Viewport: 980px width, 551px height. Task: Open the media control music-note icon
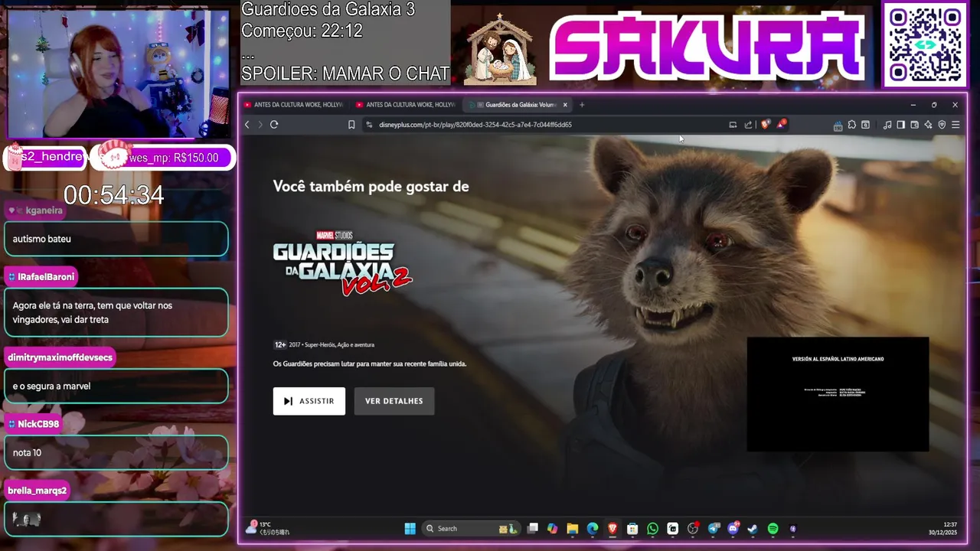(x=887, y=125)
